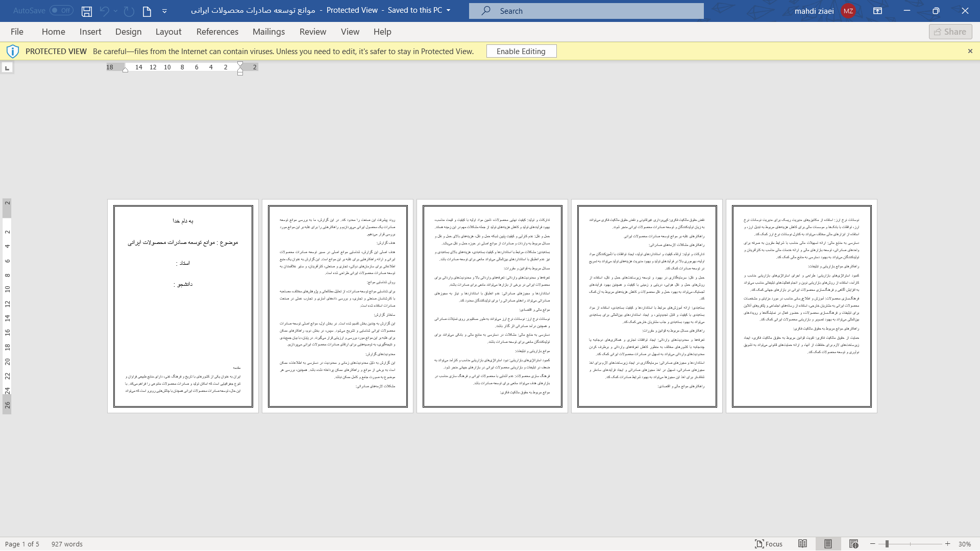Click the Word Count in the status bar

[x=67, y=544]
